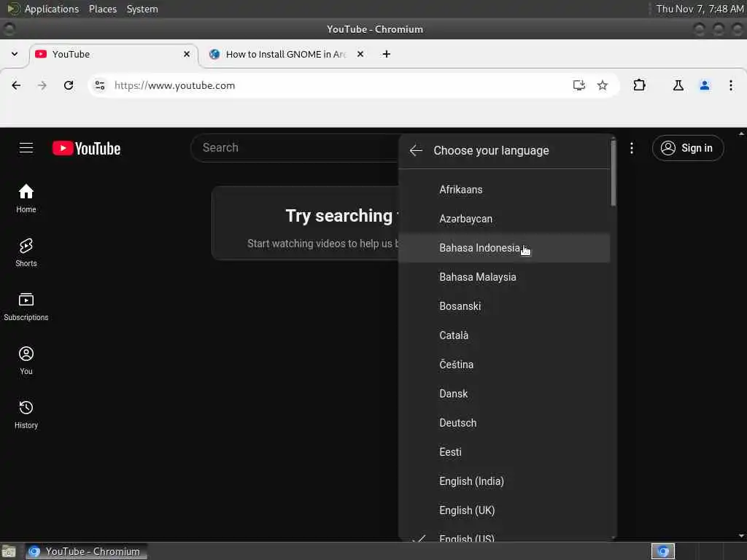
Task: Select Eesti language
Action: coord(505,452)
